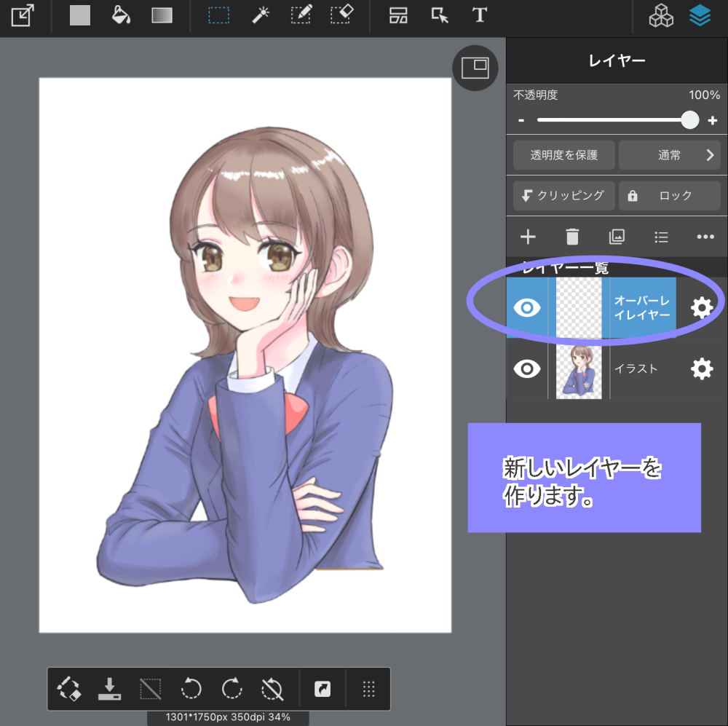The image size is (728, 726).
Task: Open the materials cubes panel icon
Action: coord(661,16)
